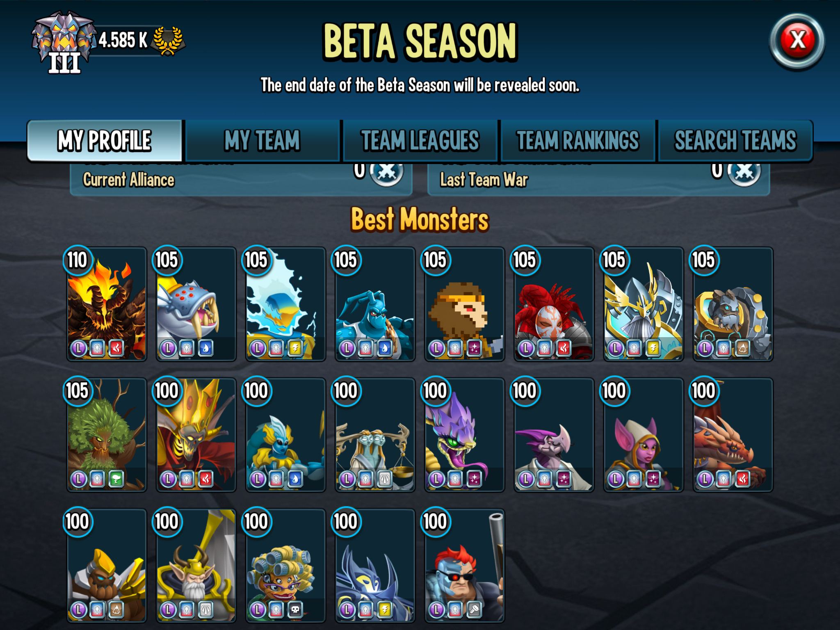Tap nature element icon on tree monster

click(x=116, y=479)
